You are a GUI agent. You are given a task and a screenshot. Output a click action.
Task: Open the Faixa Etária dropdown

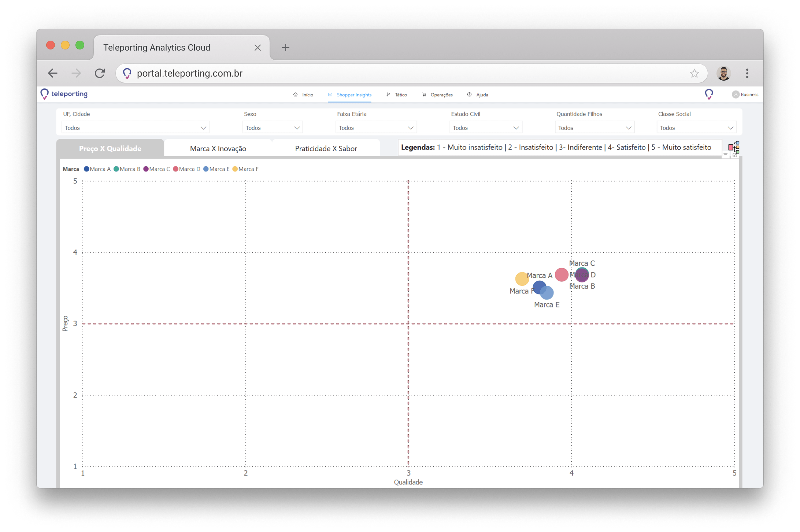[x=376, y=128]
